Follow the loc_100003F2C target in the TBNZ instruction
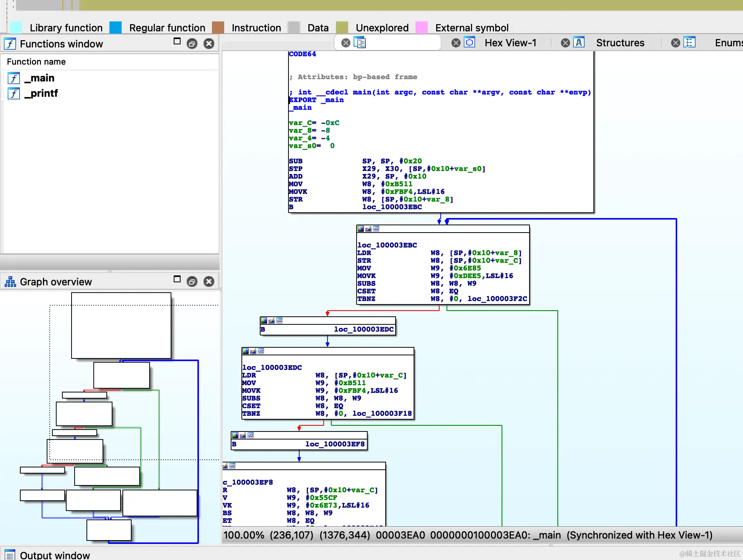This screenshot has width=743, height=560. point(497,299)
